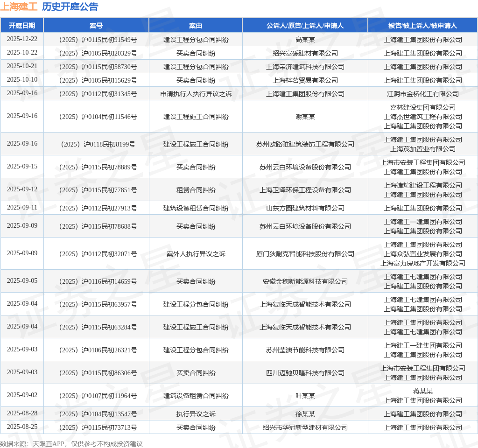Select date cell 2025-09-11

click(22, 207)
